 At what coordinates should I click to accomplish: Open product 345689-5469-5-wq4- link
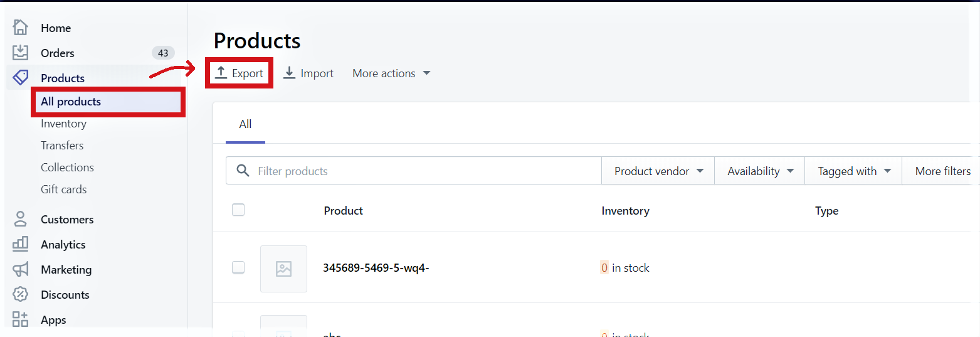tap(376, 268)
